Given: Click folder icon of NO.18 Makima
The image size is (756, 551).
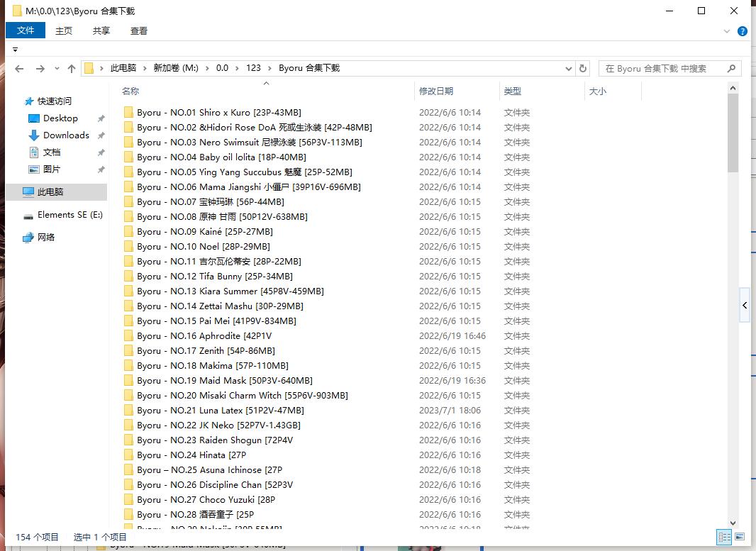Looking at the screenshot, I should click(128, 365).
